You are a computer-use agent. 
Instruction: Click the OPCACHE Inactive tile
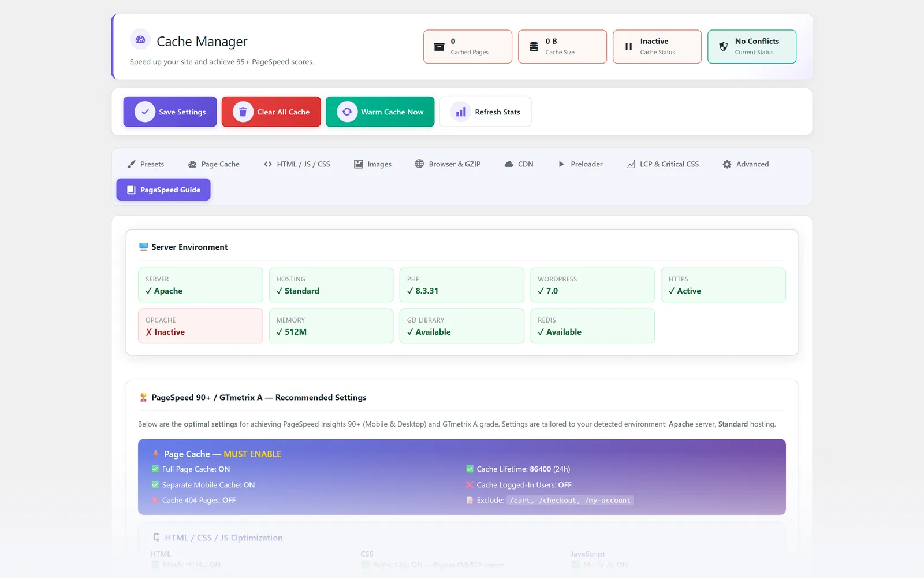[x=200, y=326]
